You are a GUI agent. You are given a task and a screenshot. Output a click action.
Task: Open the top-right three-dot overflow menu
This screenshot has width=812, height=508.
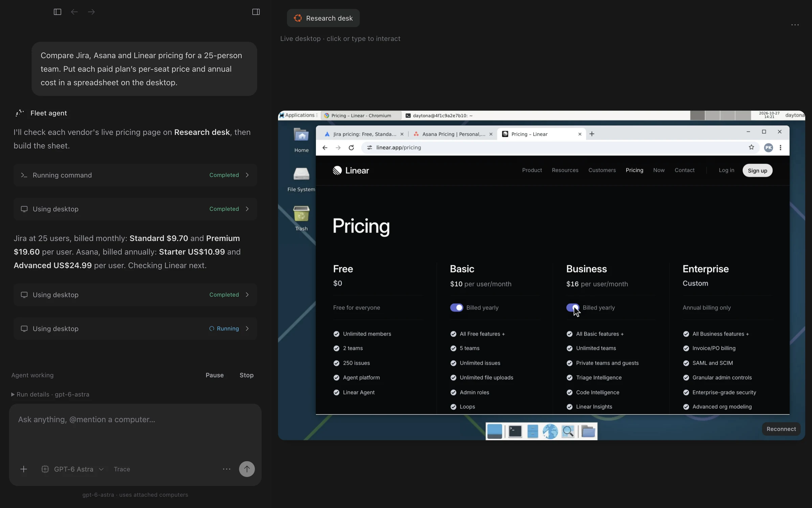pos(795,25)
